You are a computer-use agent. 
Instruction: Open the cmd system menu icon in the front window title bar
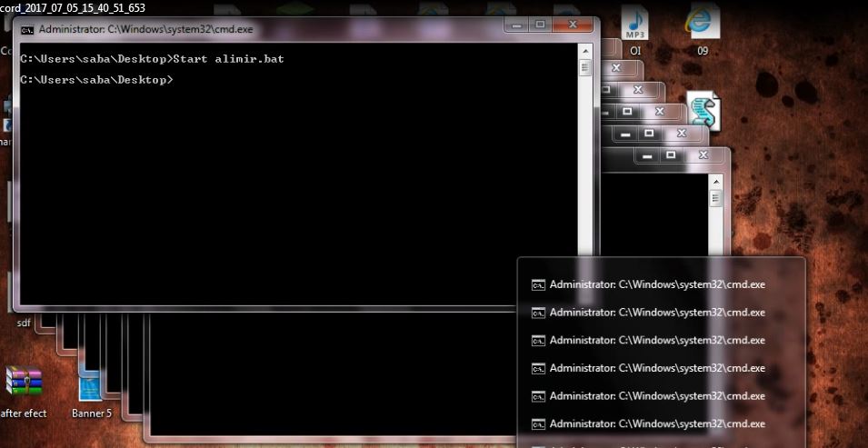tap(27, 29)
